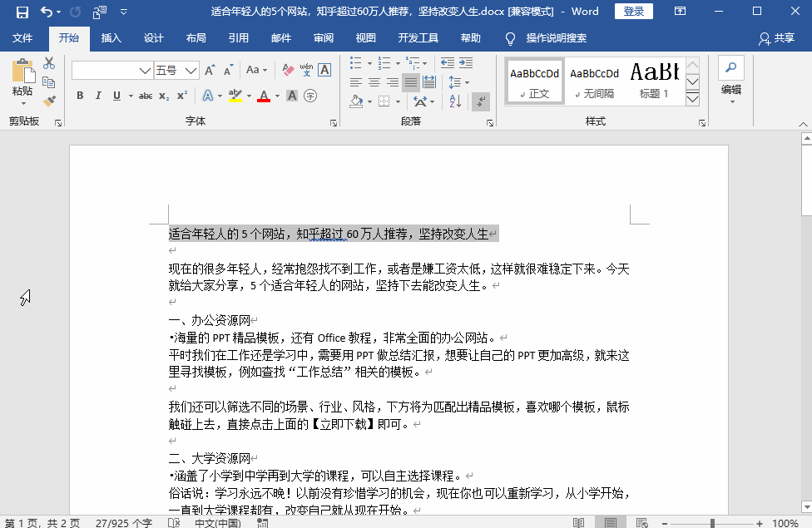The width and height of the screenshot is (812, 528).
Task: Select the italic formatting icon
Action: (99, 94)
